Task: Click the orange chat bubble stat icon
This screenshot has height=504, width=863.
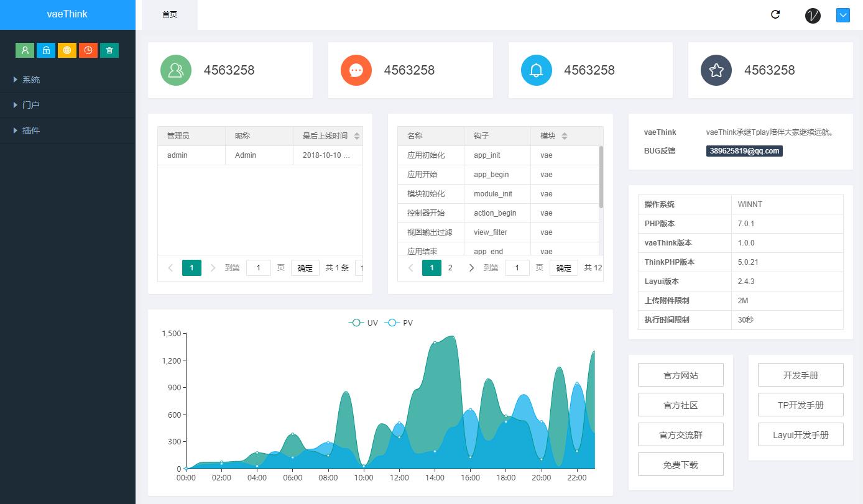Action: [x=356, y=70]
